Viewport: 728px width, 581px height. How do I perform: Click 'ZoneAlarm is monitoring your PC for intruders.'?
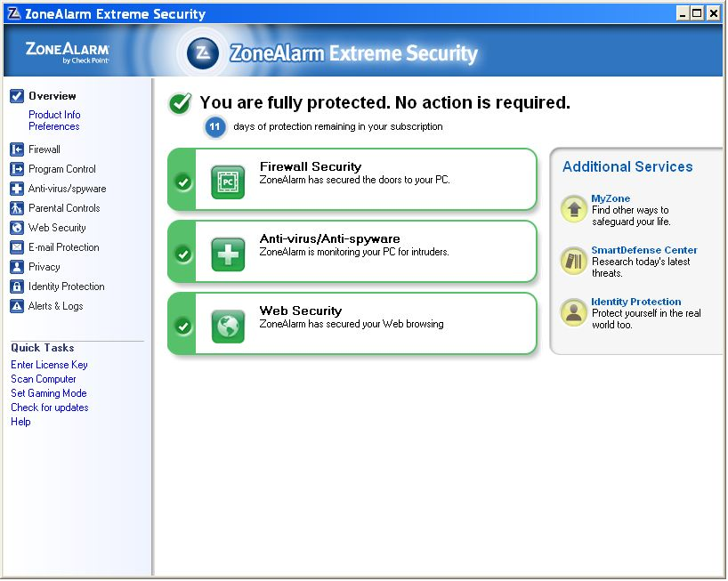(354, 252)
